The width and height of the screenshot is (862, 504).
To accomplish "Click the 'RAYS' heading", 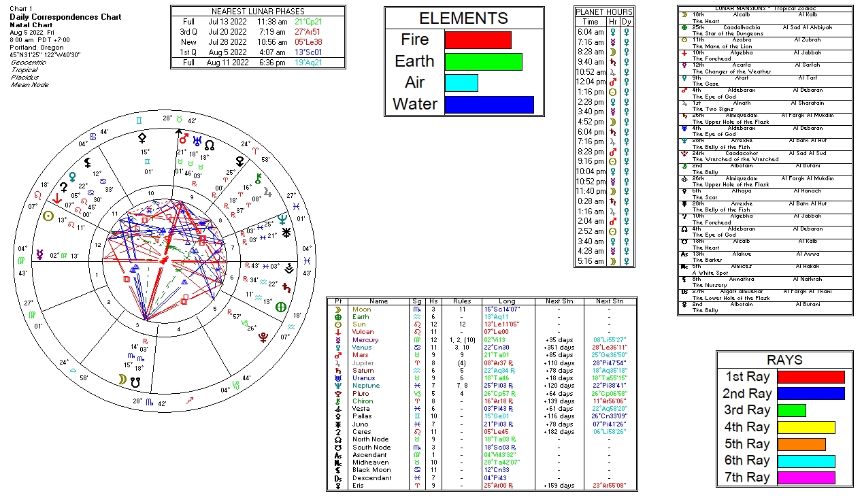I will point(784,360).
